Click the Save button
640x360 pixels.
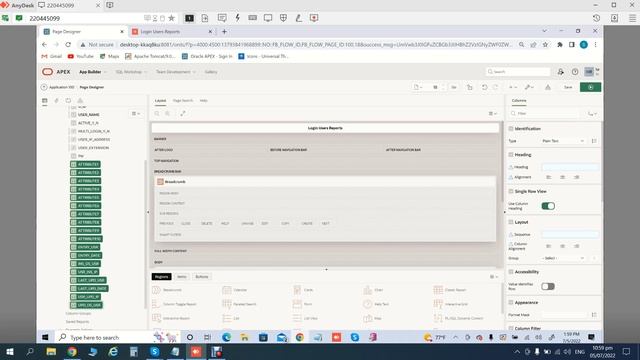point(568,87)
